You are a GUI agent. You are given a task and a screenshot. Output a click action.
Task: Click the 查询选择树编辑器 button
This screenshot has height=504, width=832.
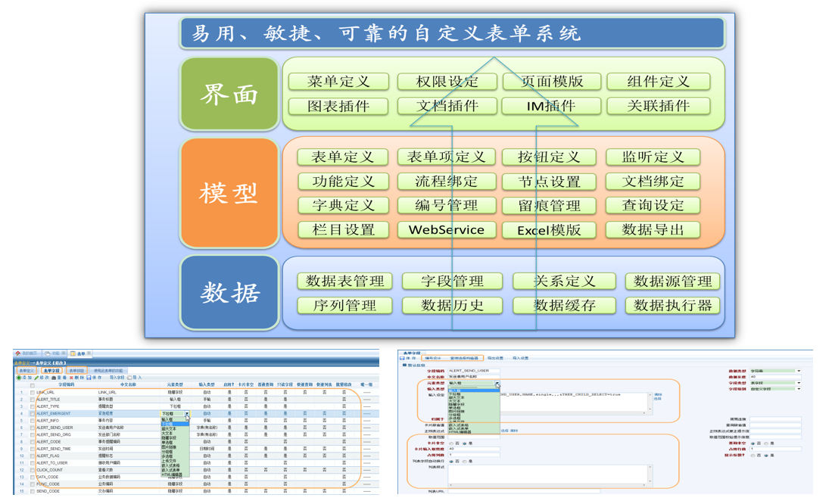[464, 358]
